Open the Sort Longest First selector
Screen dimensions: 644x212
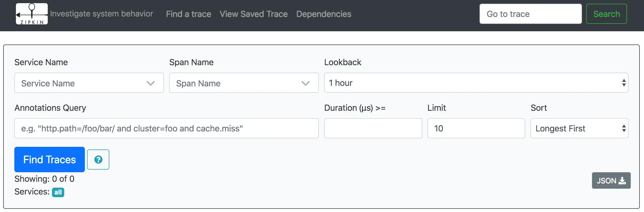point(579,128)
